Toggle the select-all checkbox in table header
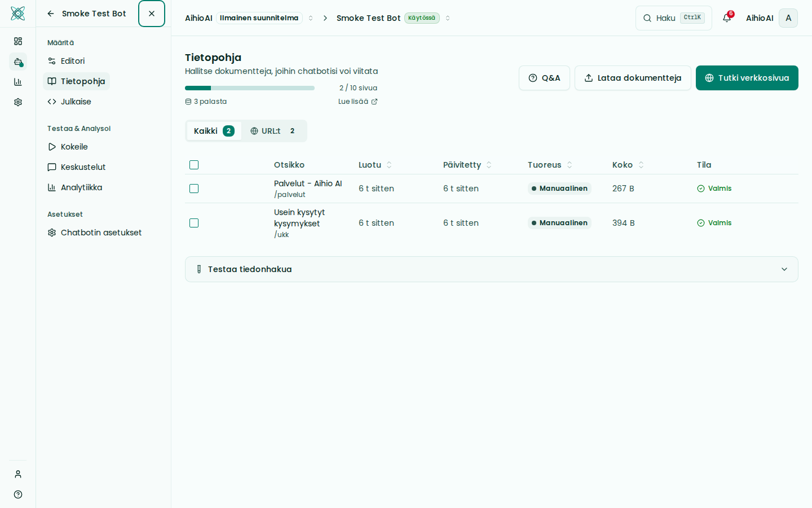 coord(194,165)
